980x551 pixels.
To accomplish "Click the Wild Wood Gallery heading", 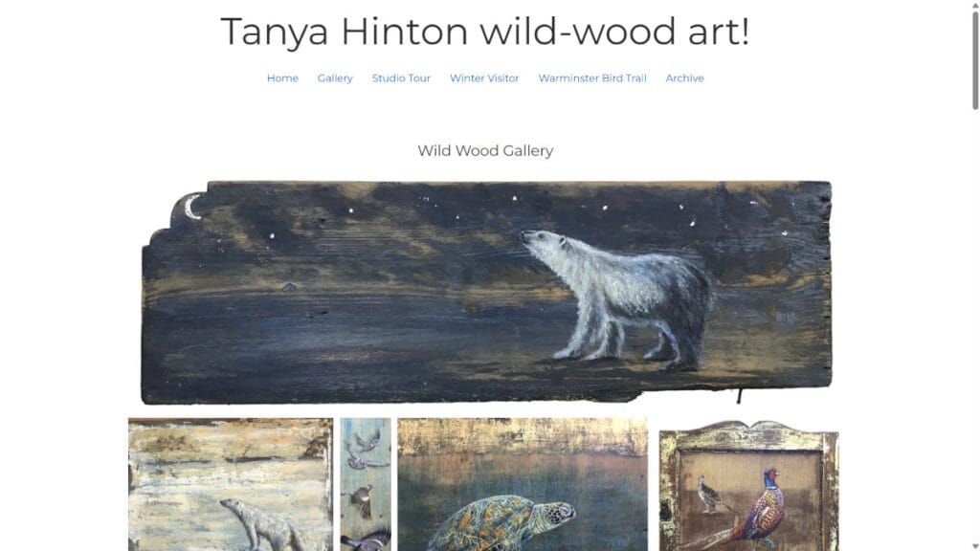I will pos(485,150).
